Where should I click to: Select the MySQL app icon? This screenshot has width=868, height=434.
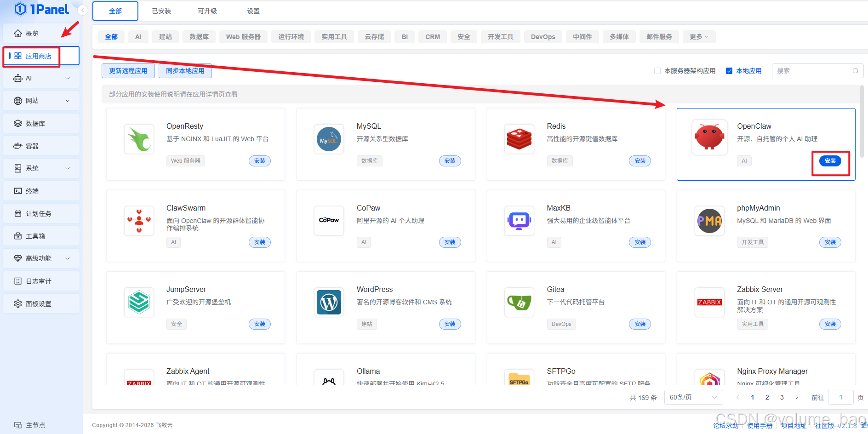329,139
